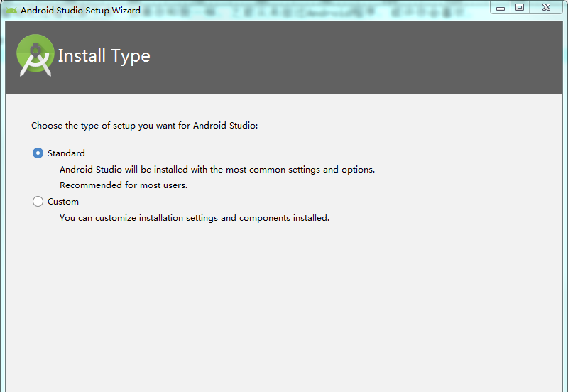Click the Android icon in title bar
The width and height of the screenshot is (568, 392).
[11, 11]
